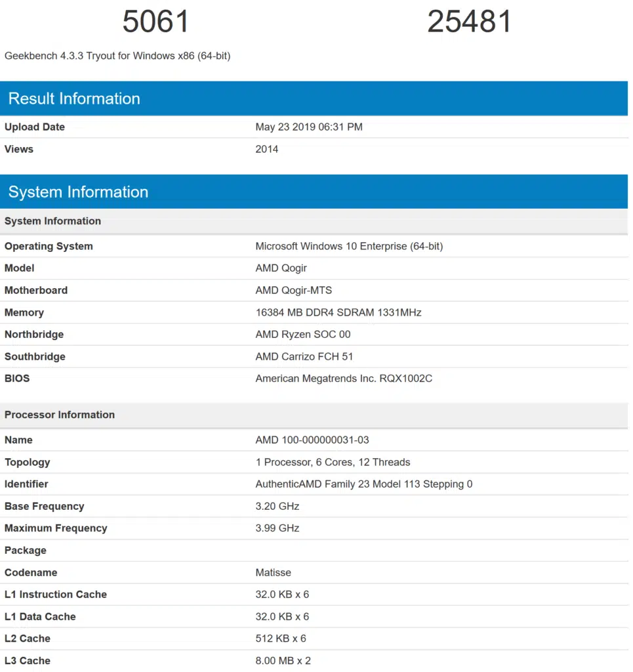The height and width of the screenshot is (672, 633).
Task: Select the upload date May 23 2019 06:31 PM
Action: (309, 127)
